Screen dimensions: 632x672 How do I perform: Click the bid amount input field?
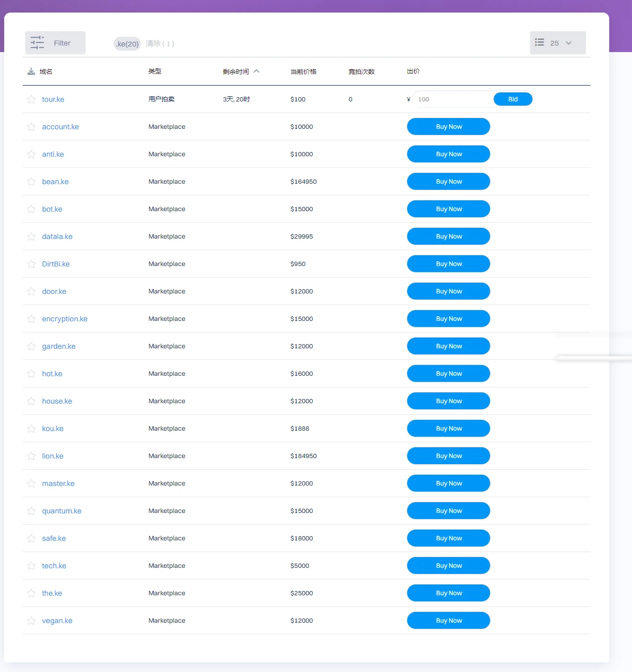[452, 99]
